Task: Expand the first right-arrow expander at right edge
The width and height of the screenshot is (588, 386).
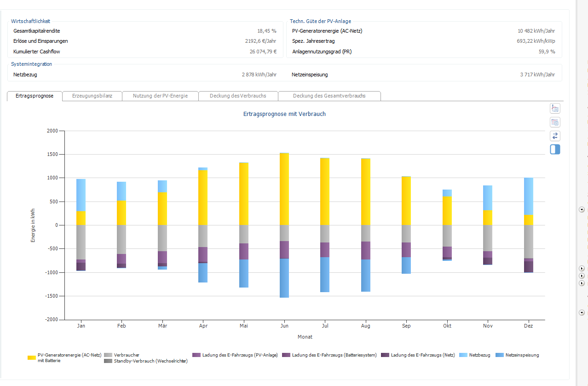Action: point(582,268)
